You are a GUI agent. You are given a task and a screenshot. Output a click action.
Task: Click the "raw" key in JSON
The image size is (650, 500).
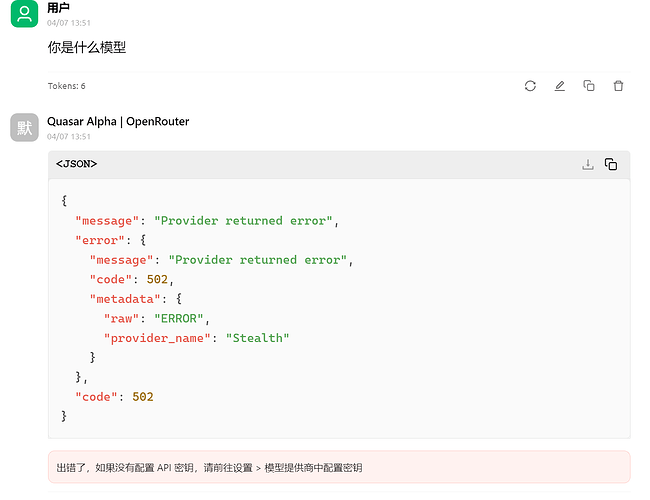(x=121, y=319)
